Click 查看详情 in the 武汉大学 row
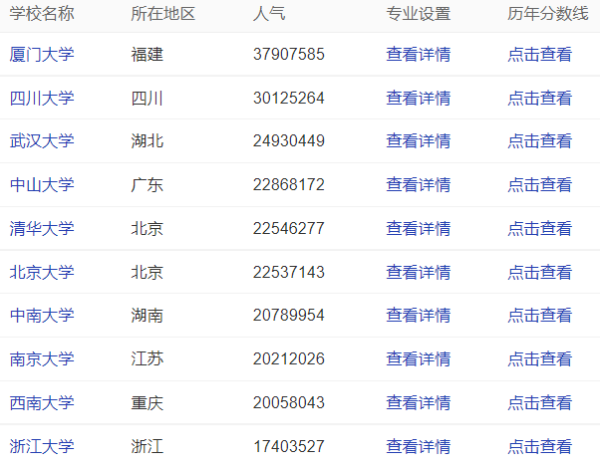 [x=418, y=141]
